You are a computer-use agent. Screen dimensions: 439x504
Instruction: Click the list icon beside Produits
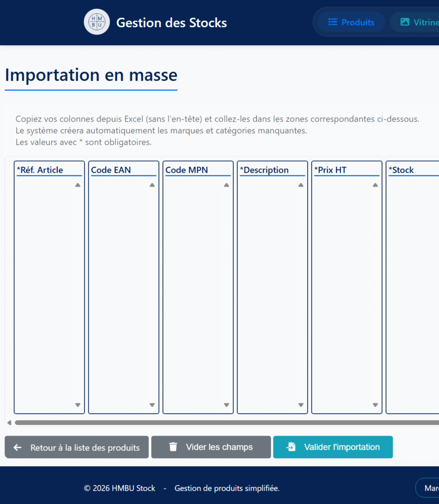(333, 22)
